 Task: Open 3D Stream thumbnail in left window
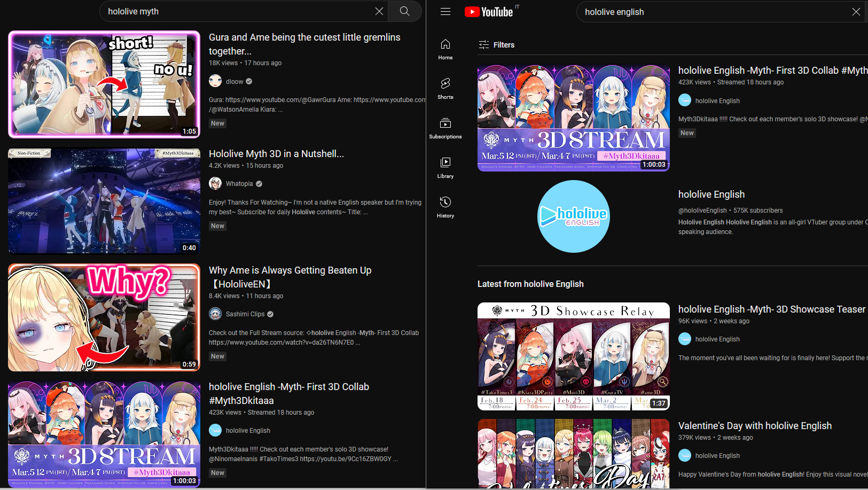104,434
